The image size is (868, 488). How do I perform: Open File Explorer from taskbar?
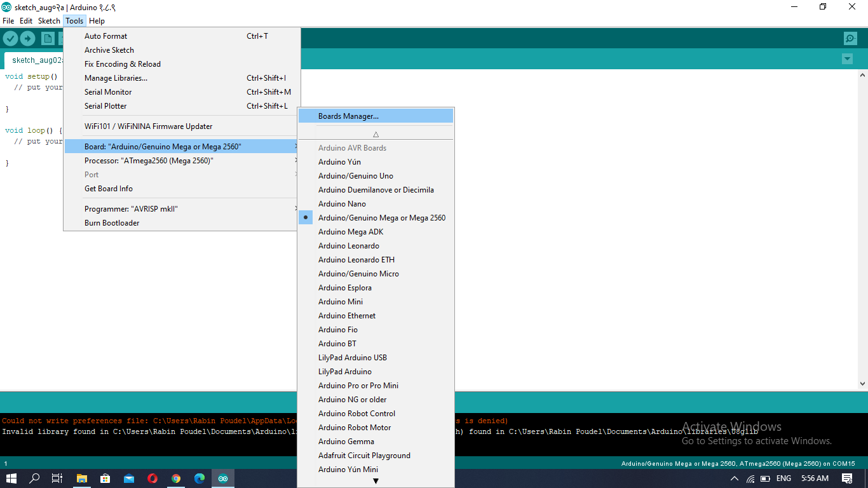pos(81,478)
